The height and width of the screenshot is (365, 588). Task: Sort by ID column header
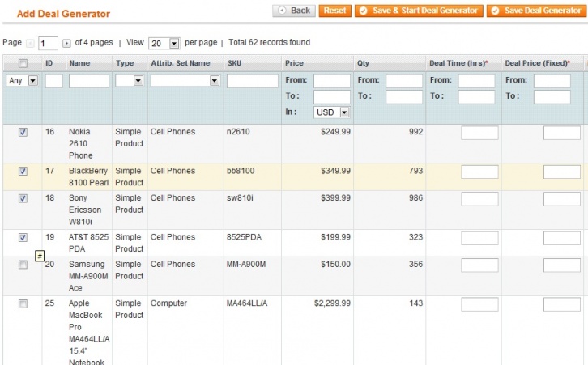click(x=49, y=63)
